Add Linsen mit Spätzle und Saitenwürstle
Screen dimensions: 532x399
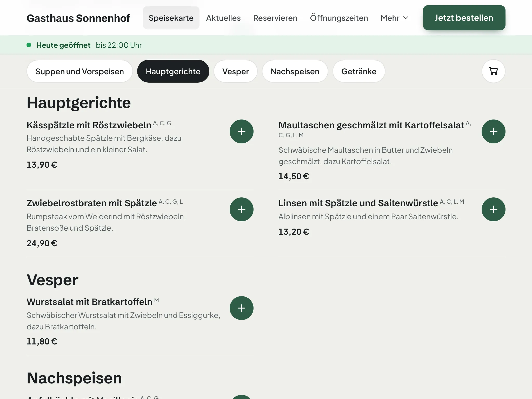tap(493, 209)
